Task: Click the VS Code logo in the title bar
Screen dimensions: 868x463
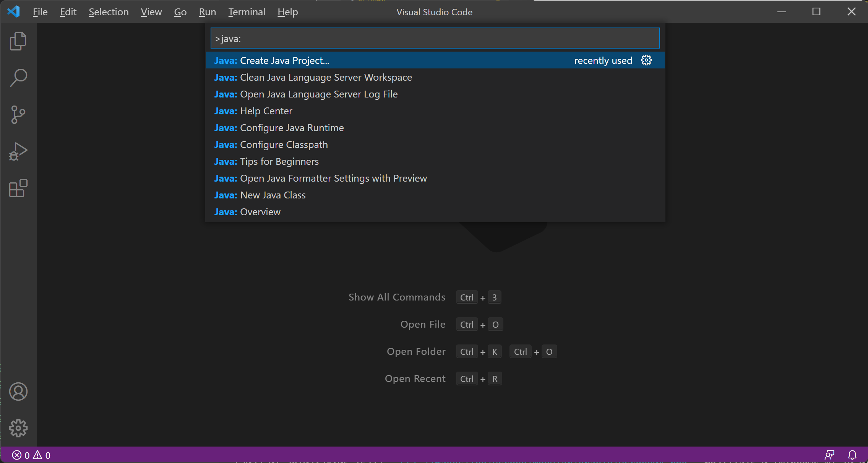Action: coord(13,11)
